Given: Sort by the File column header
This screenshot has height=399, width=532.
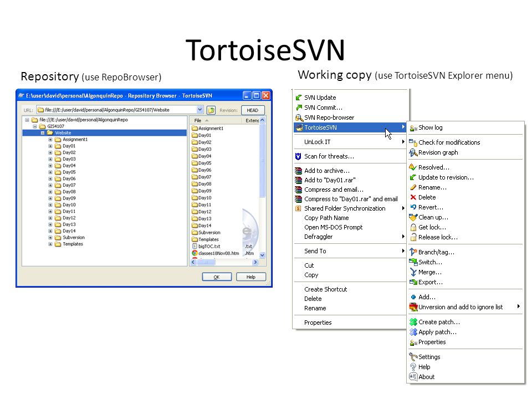Looking at the screenshot, I should [216, 120].
